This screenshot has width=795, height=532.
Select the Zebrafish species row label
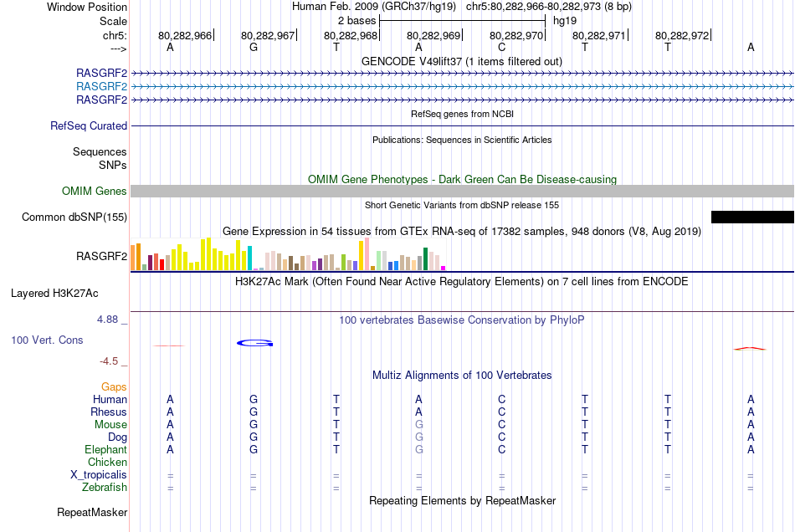[x=105, y=487]
